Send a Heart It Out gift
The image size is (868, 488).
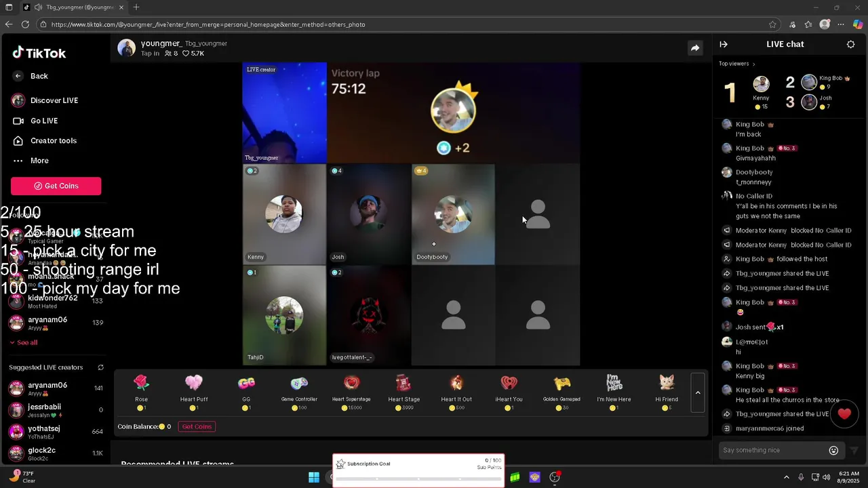tap(456, 392)
